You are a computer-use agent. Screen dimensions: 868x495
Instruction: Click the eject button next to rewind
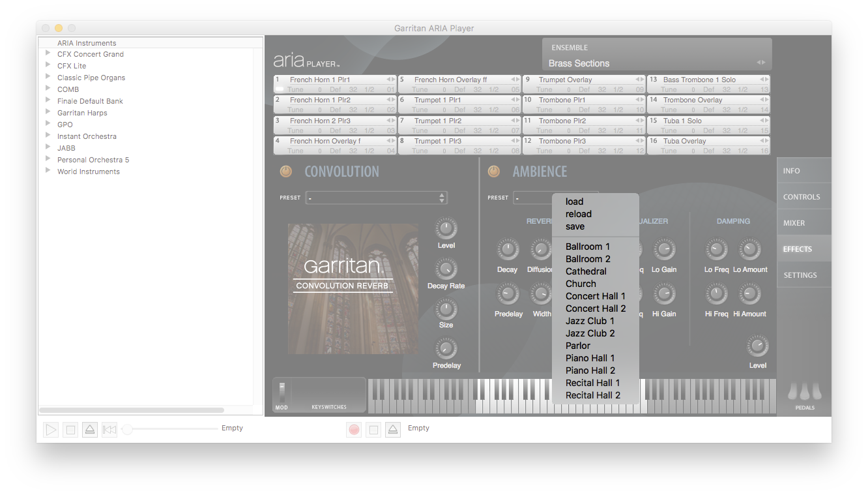[x=90, y=430]
